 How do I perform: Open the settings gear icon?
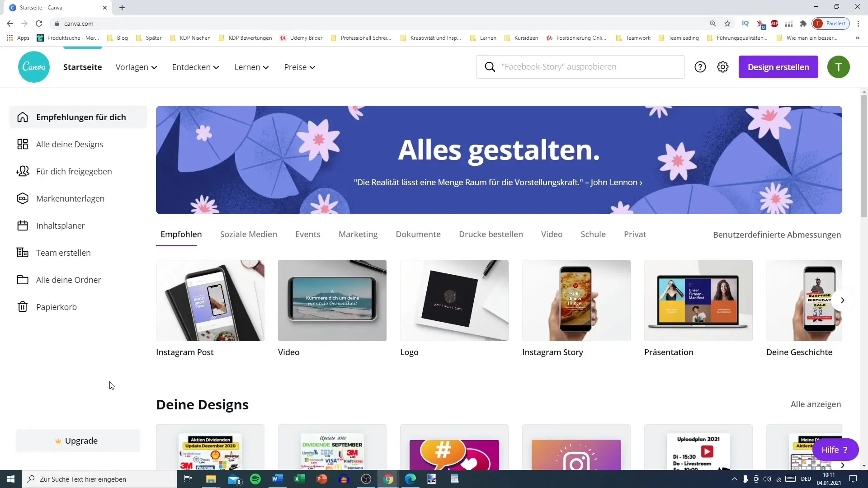click(x=723, y=67)
